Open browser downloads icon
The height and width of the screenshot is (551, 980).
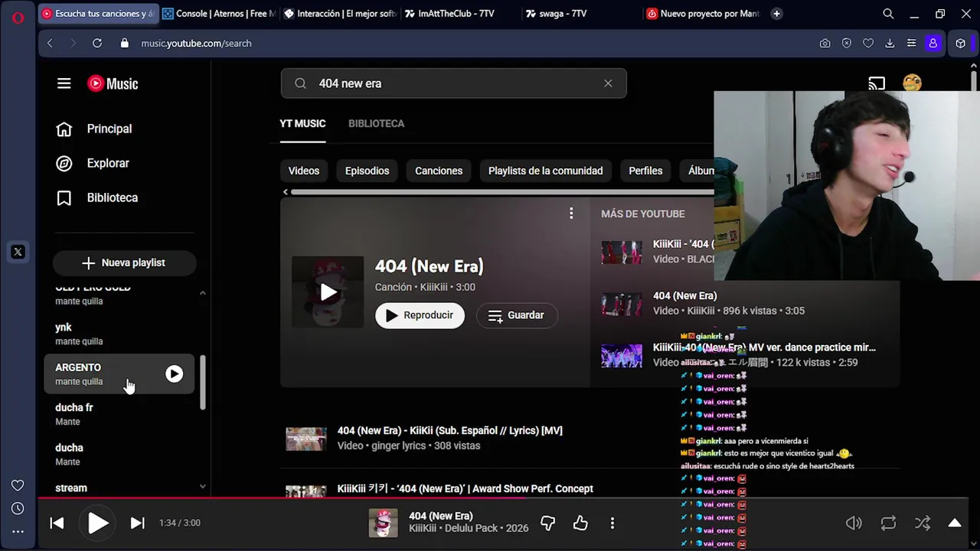click(x=890, y=44)
